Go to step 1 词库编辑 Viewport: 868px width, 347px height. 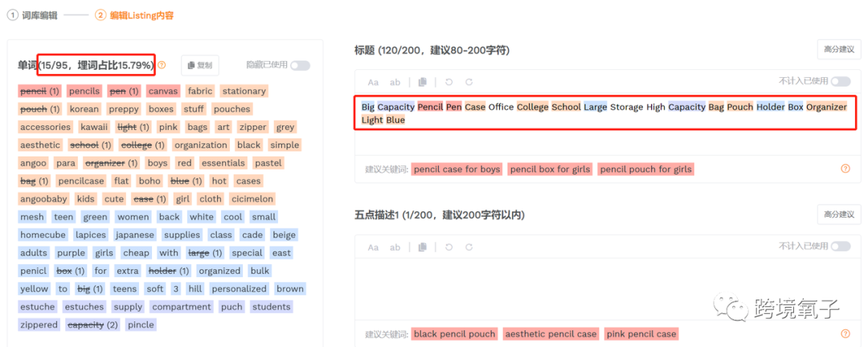click(x=31, y=15)
